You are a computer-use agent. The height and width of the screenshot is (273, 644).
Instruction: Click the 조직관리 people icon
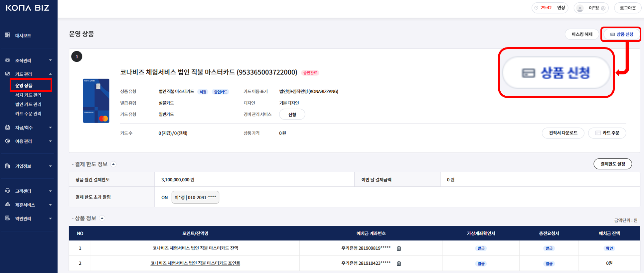click(7, 60)
